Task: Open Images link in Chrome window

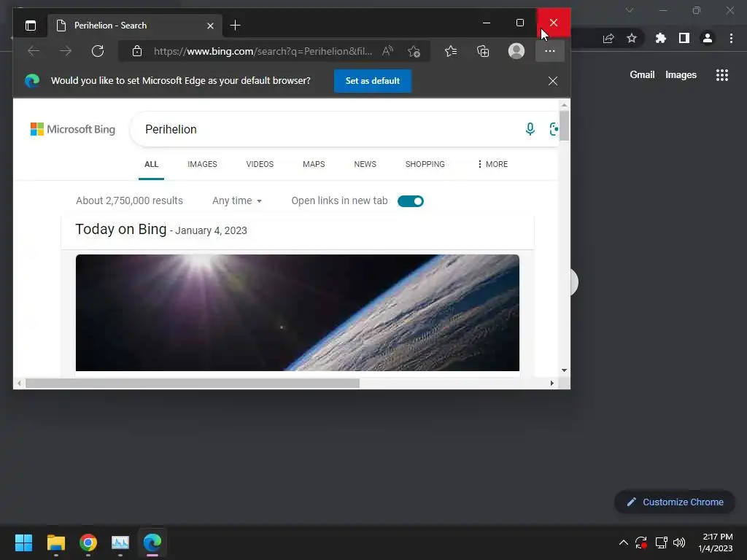Action: [x=681, y=75]
